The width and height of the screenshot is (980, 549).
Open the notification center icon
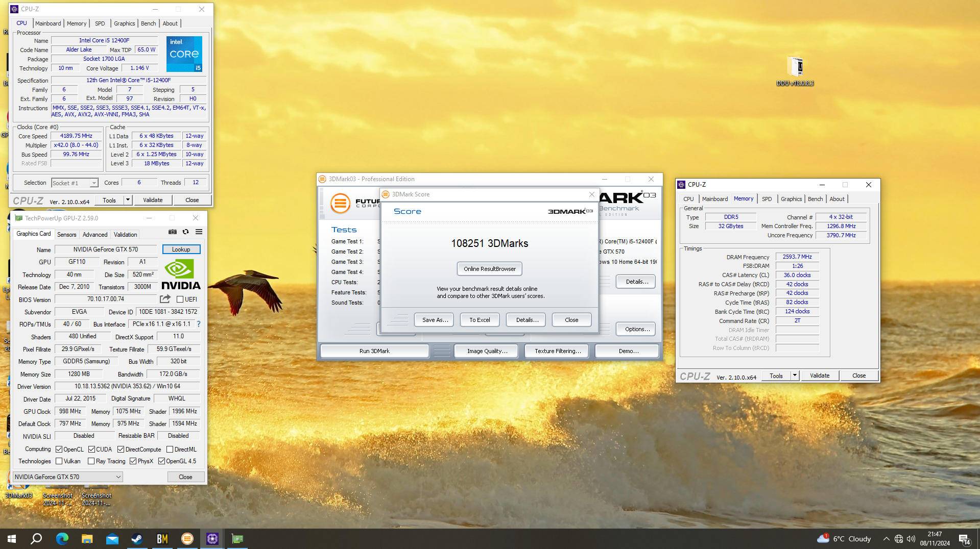(964, 539)
